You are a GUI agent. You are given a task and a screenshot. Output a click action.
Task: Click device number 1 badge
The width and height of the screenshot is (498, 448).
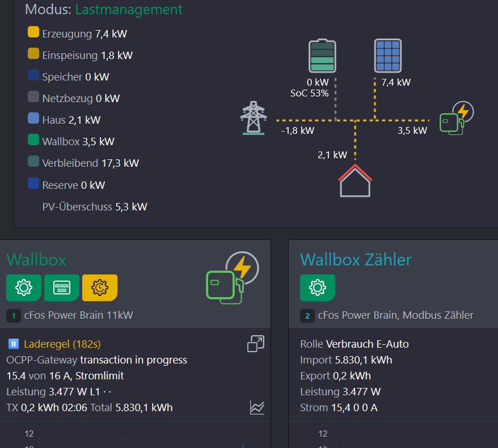(x=14, y=316)
